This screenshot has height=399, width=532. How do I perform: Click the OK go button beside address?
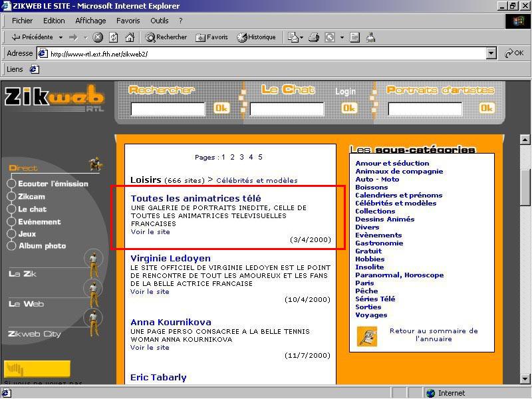coord(514,53)
